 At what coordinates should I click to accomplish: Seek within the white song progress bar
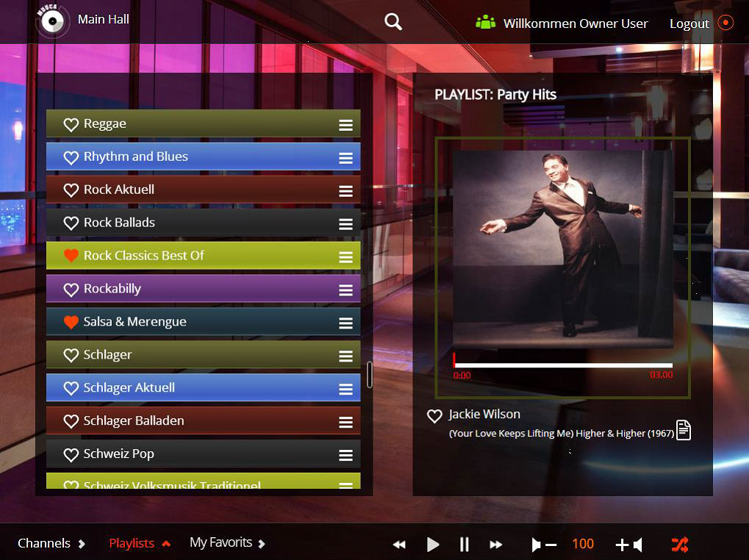[x=563, y=365]
